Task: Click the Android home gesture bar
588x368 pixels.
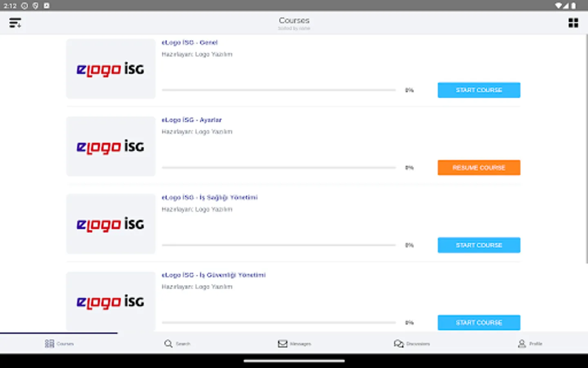Action: click(294, 361)
